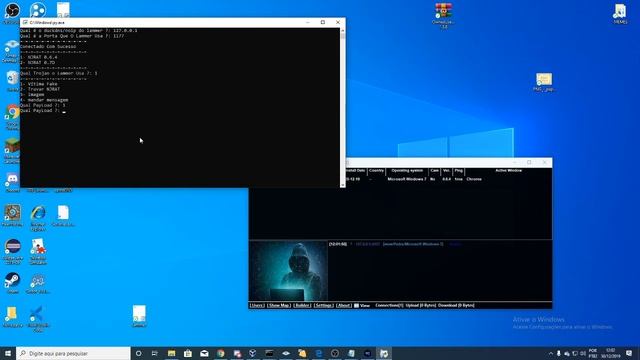Open the Mail app from the taskbar

point(204,353)
